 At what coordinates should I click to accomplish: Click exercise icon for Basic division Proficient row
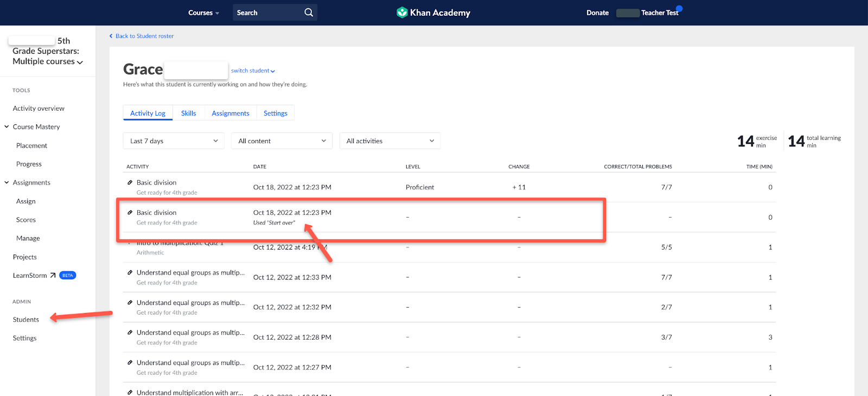[130, 182]
